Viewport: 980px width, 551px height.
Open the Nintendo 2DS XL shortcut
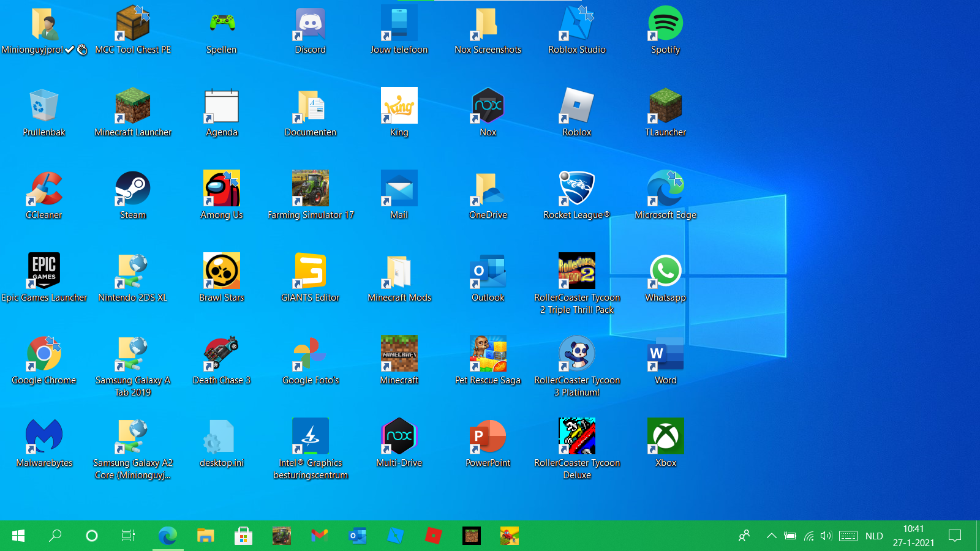(x=133, y=279)
